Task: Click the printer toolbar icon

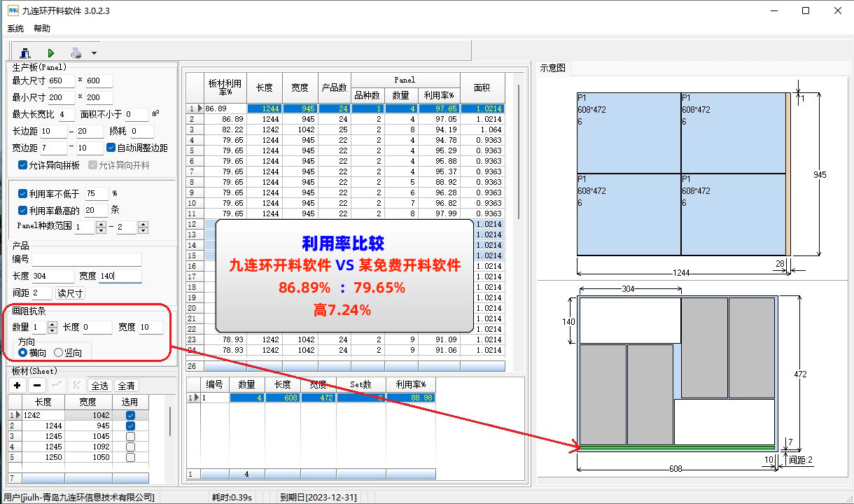Action: 76,52
